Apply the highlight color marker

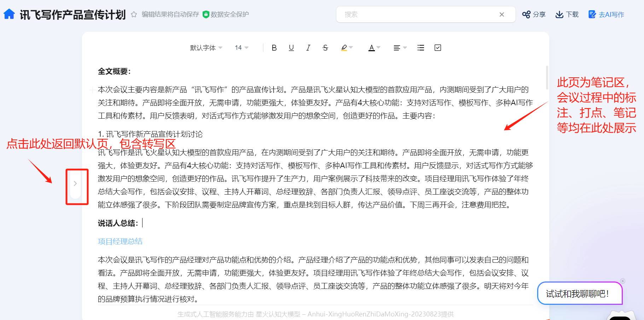[344, 48]
